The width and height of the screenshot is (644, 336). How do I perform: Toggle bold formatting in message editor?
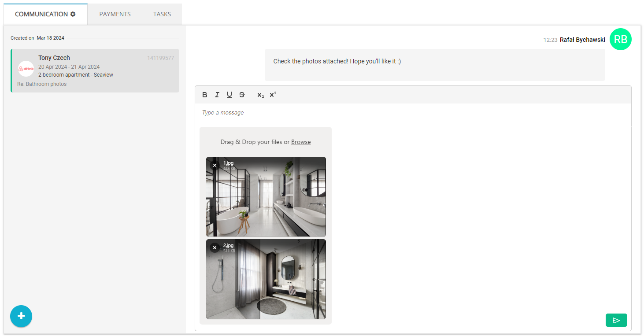pyautogui.click(x=205, y=95)
